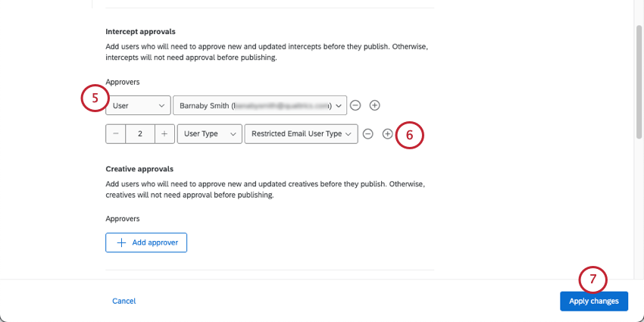Image resolution: width=644 pixels, height=322 pixels.
Task: Remove the Restricted Email User Type row
Action: point(368,134)
